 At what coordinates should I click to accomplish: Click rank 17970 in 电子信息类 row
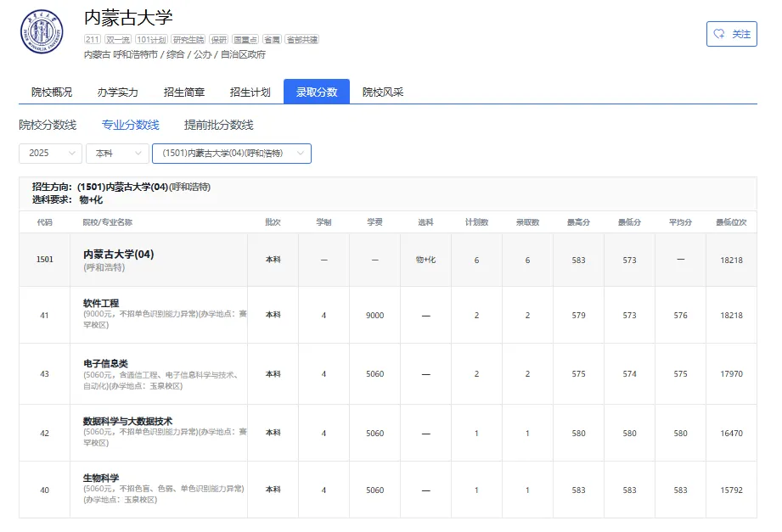pos(731,374)
